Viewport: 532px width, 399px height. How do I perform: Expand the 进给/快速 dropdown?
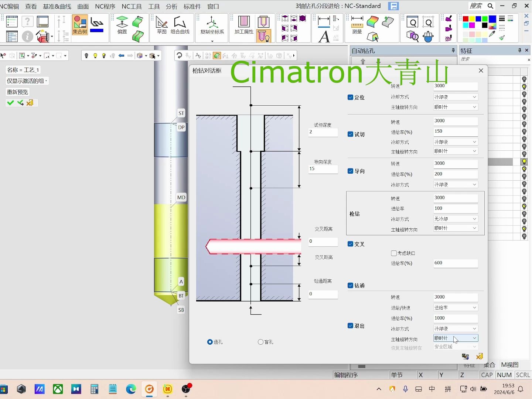456,307
